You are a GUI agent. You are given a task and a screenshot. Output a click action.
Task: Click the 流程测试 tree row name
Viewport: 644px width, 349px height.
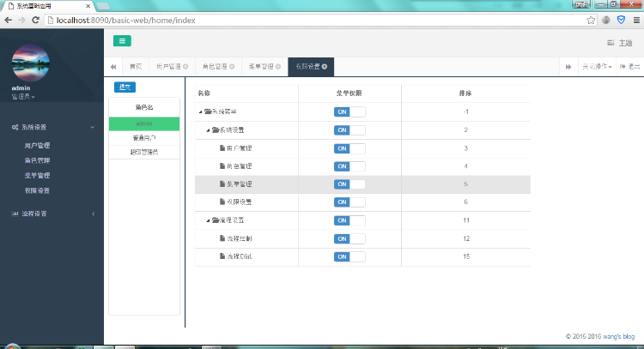pyautogui.click(x=239, y=256)
